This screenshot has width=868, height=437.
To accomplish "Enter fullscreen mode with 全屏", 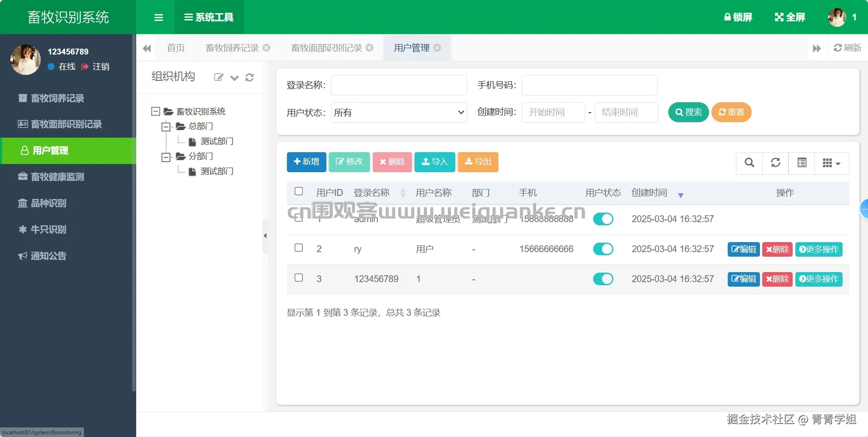I will [x=790, y=17].
